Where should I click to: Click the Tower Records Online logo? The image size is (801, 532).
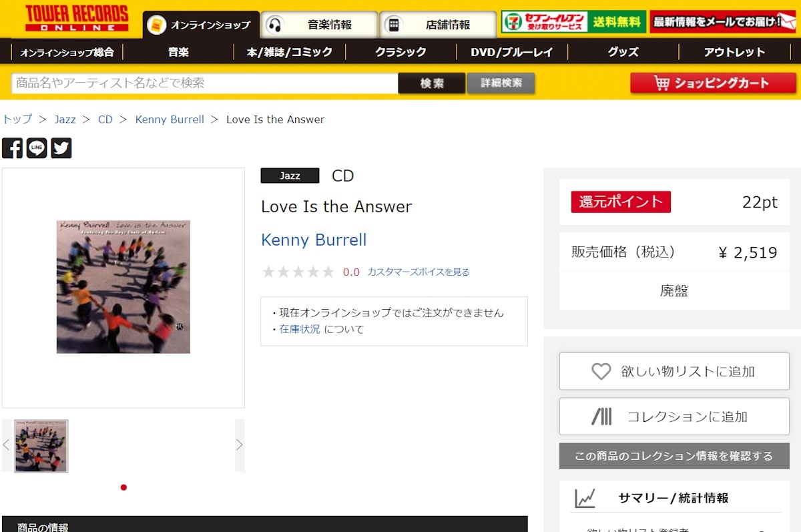point(77,18)
